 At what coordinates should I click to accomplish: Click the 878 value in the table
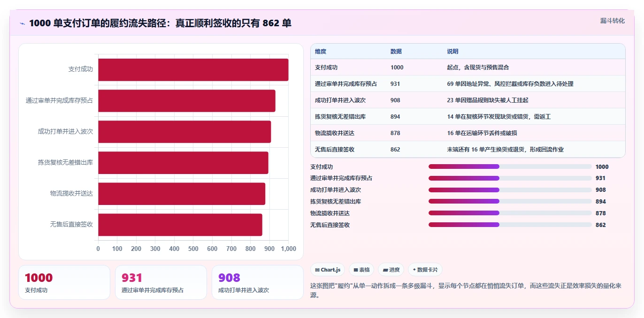(395, 133)
